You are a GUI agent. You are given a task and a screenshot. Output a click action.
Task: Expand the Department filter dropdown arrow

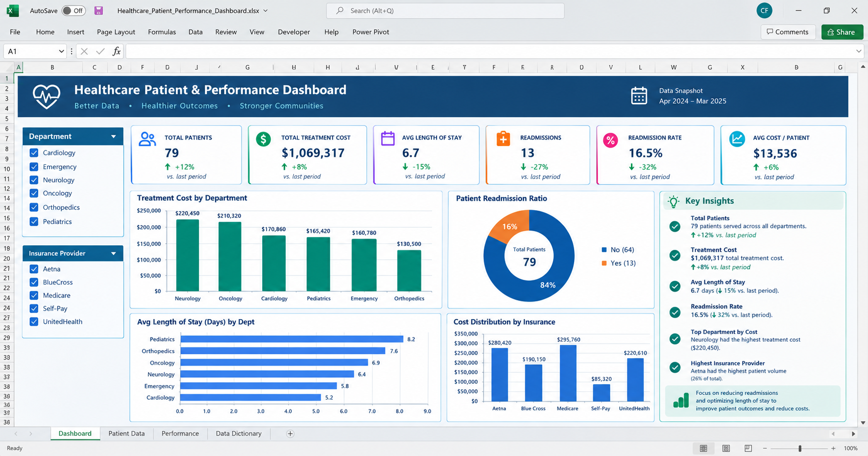(113, 136)
